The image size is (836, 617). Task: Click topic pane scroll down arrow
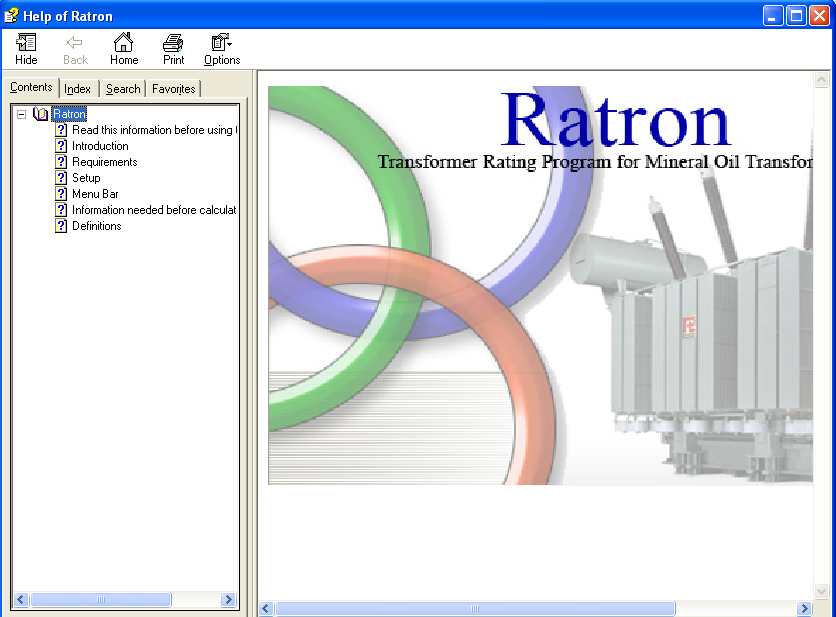tap(822, 591)
